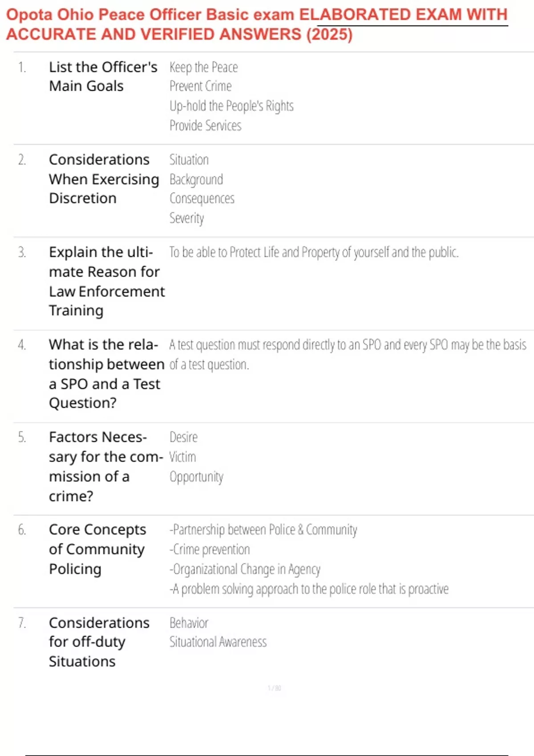
Task: Select the term "List the Officer's Main Goals"
Action: click(x=103, y=76)
